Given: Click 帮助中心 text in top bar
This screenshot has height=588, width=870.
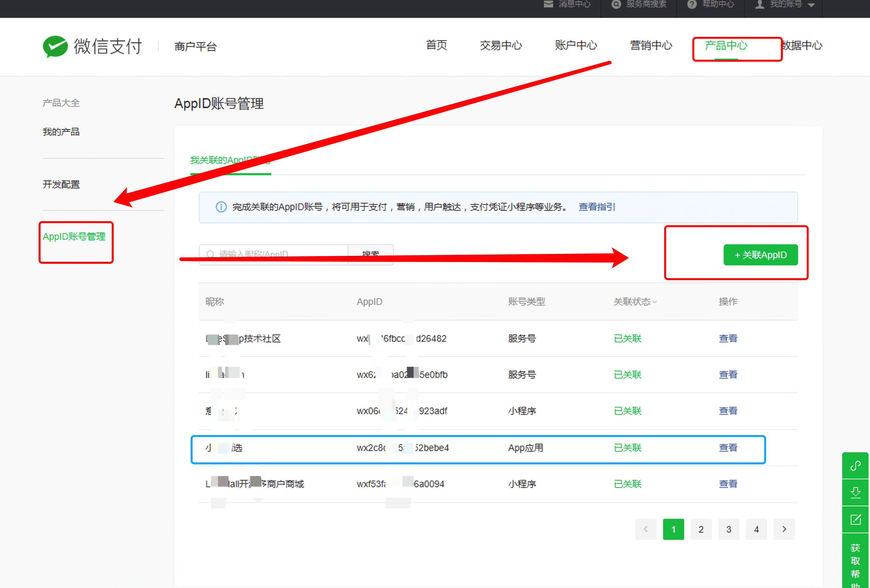Looking at the screenshot, I should (718, 4).
